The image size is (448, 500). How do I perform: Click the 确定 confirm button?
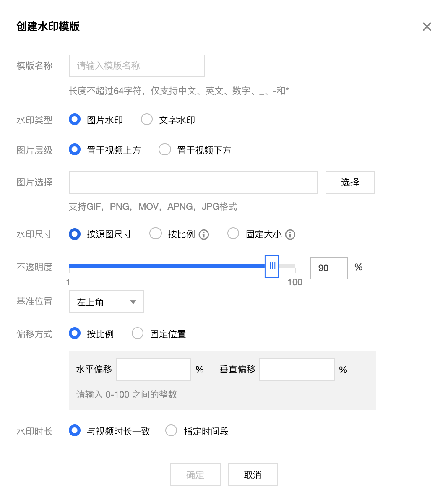pyautogui.click(x=195, y=474)
